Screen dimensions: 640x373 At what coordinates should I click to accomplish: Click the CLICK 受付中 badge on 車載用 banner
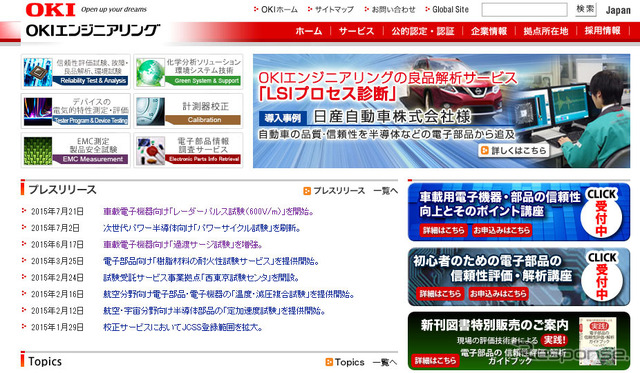(x=602, y=213)
